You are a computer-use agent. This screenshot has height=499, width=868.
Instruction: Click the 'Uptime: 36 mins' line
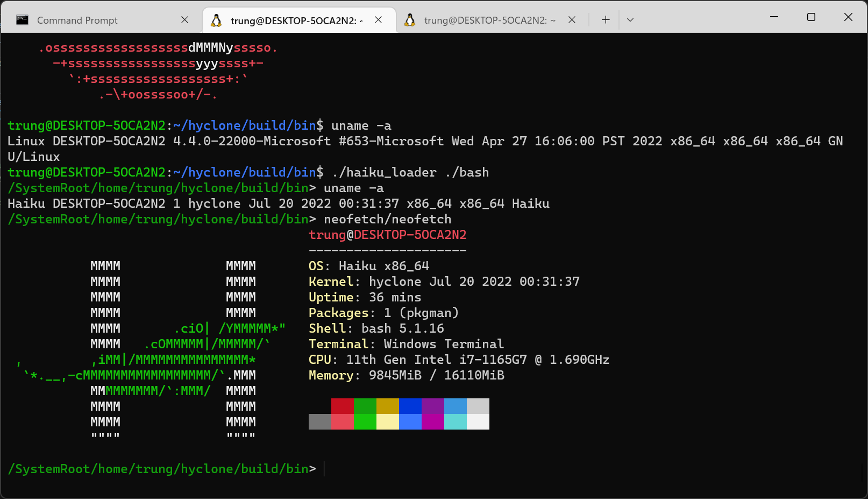pos(365,297)
